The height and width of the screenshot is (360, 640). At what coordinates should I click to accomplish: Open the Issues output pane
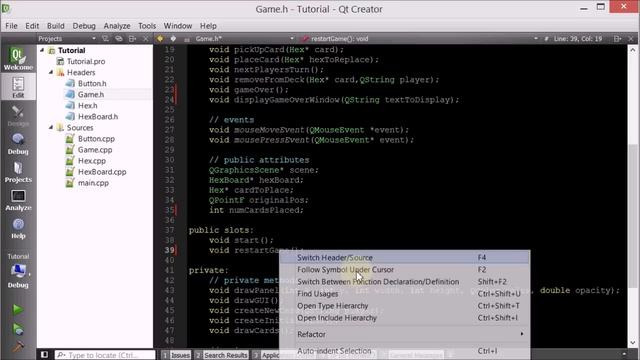176,355
